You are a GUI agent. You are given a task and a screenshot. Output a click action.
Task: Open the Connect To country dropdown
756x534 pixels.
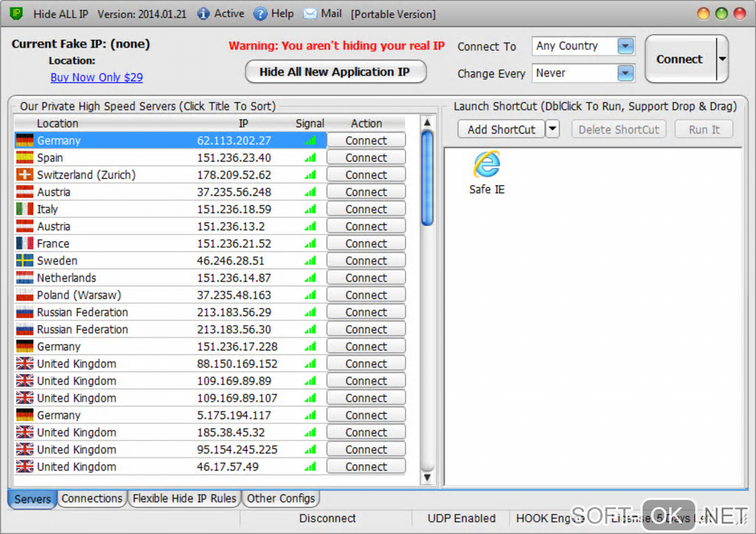pos(626,46)
